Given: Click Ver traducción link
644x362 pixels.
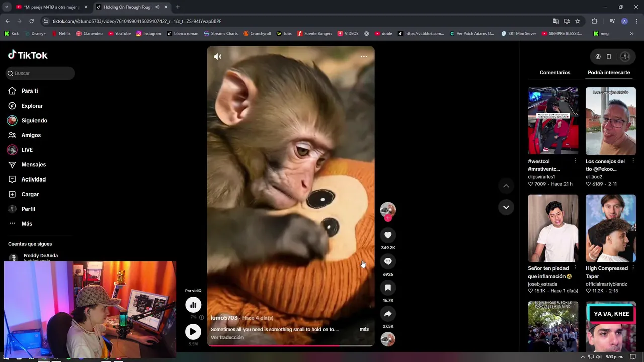Looking at the screenshot, I should click(227, 337).
